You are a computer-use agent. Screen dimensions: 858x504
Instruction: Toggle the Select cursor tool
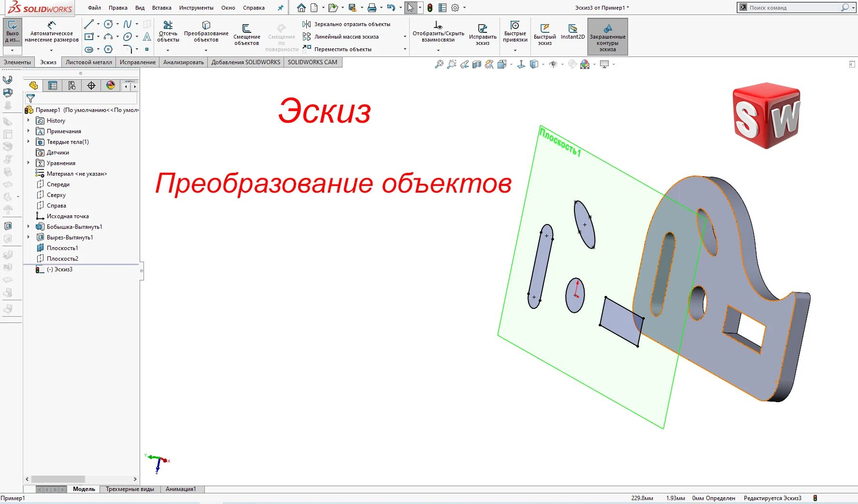[410, 8]
